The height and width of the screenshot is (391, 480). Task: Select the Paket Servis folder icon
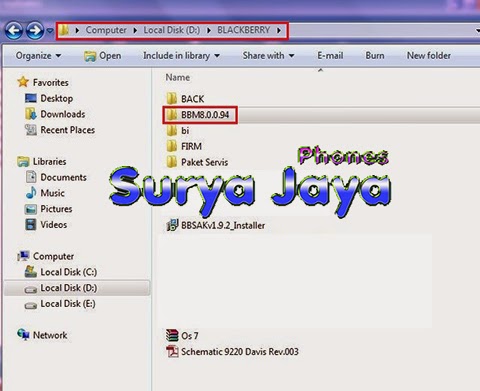(172, 162)
